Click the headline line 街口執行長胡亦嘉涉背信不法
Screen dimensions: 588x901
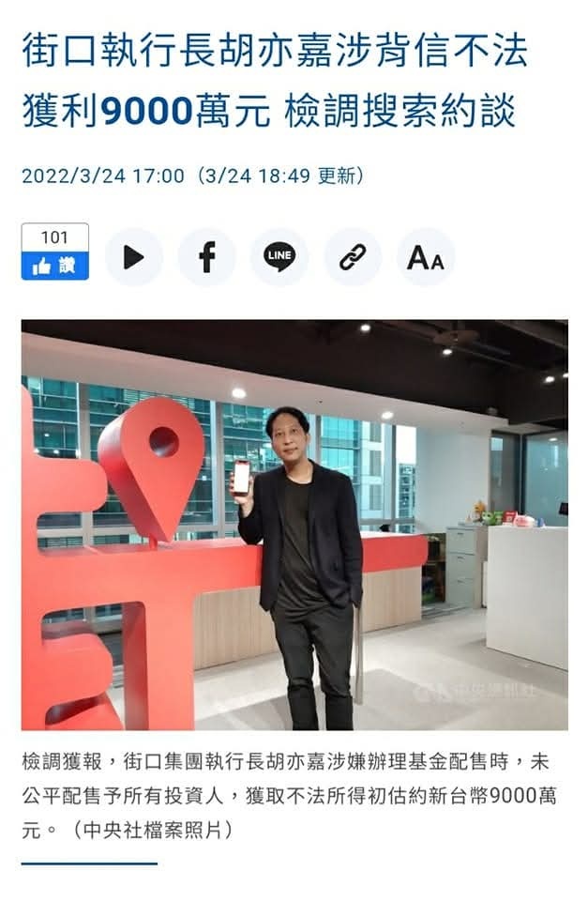click(275, 51)
